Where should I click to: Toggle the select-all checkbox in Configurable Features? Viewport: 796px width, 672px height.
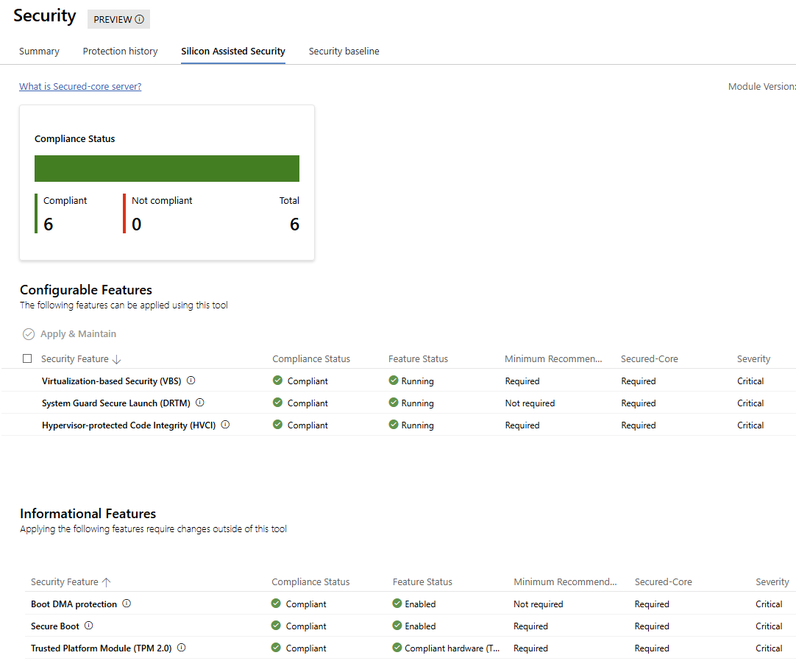(x=27, y=358)
